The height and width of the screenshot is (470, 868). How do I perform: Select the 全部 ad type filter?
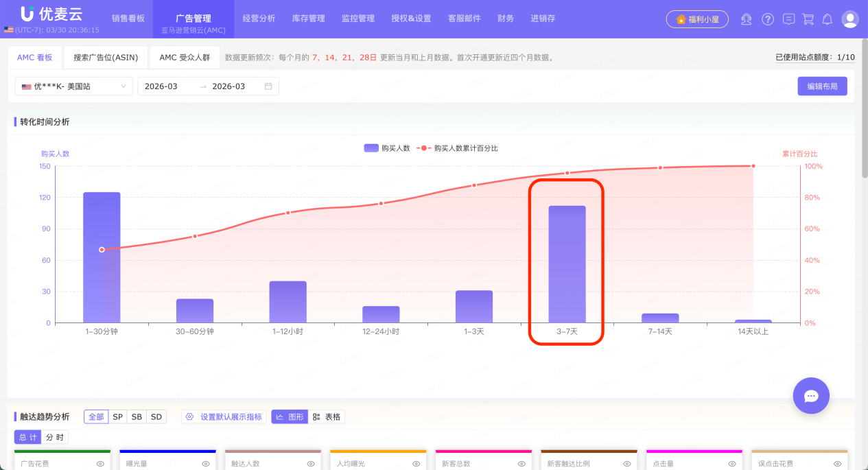pos(96,416)
